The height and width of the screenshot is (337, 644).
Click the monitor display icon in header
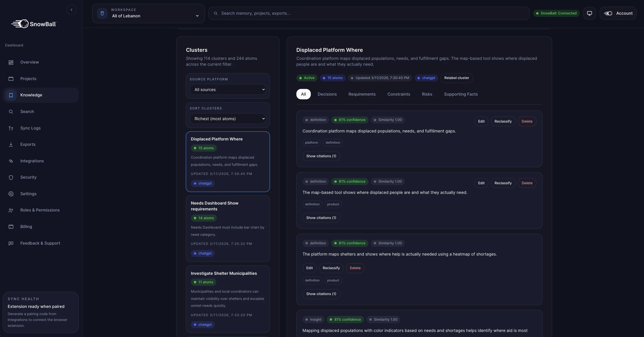589,13
